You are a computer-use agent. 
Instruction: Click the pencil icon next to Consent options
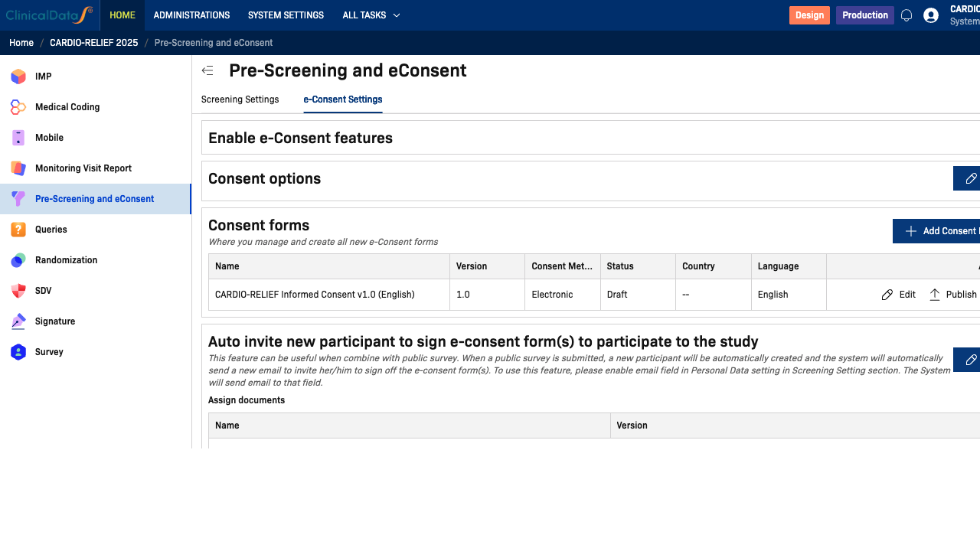[971, 178]
